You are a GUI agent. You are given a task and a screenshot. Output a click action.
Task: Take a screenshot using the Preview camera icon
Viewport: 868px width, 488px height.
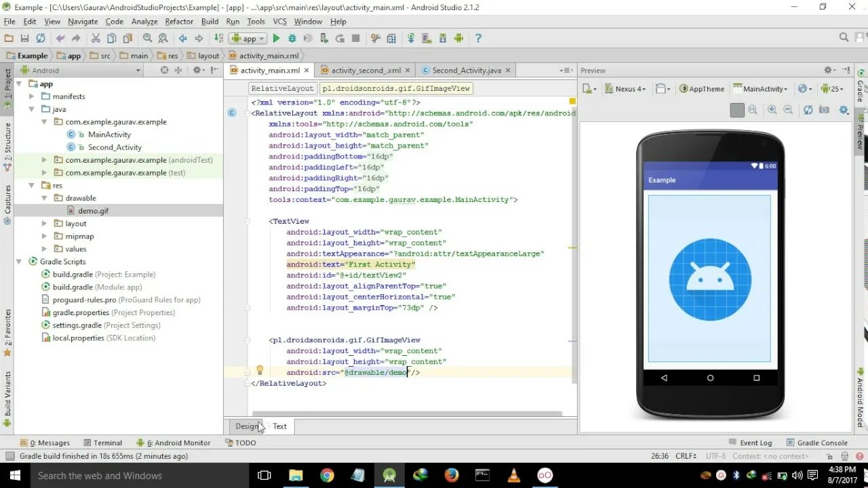point(824,110)
